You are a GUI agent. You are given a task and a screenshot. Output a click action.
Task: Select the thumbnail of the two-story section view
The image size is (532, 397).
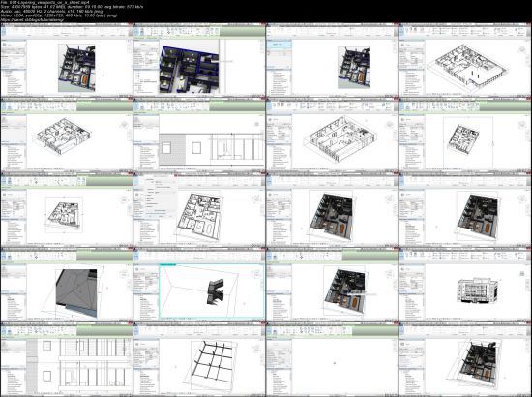67,359
